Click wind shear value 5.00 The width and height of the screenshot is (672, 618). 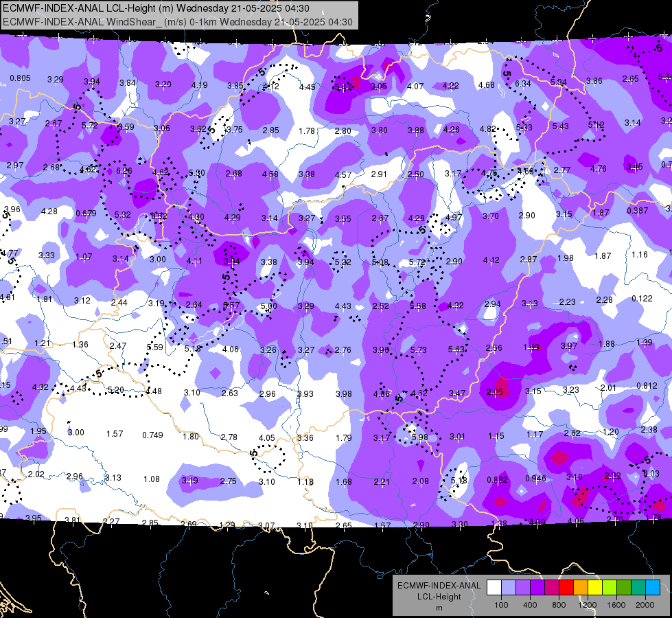(268, 306)
